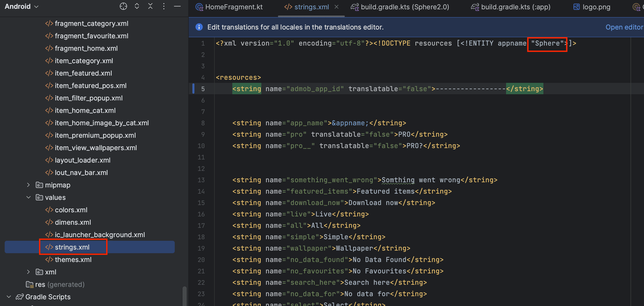644x306 pixels.
Task: Collapse the Gradle Scripts node
Action: pos(9,297)
